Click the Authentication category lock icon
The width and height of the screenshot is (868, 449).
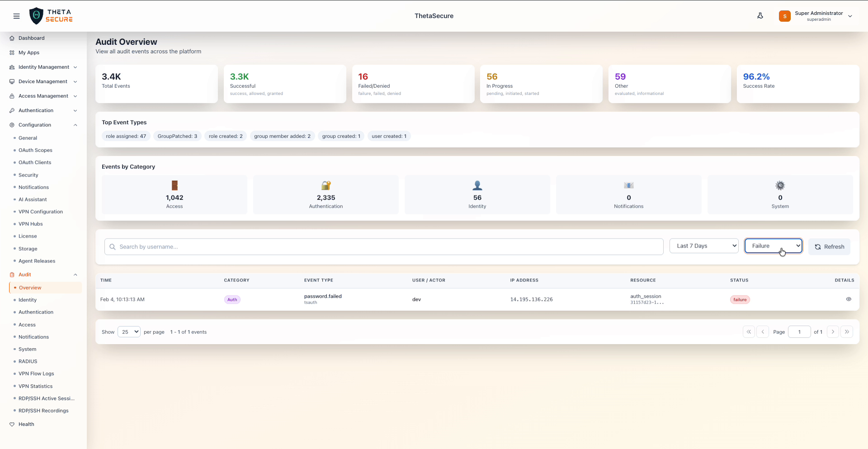326,185
